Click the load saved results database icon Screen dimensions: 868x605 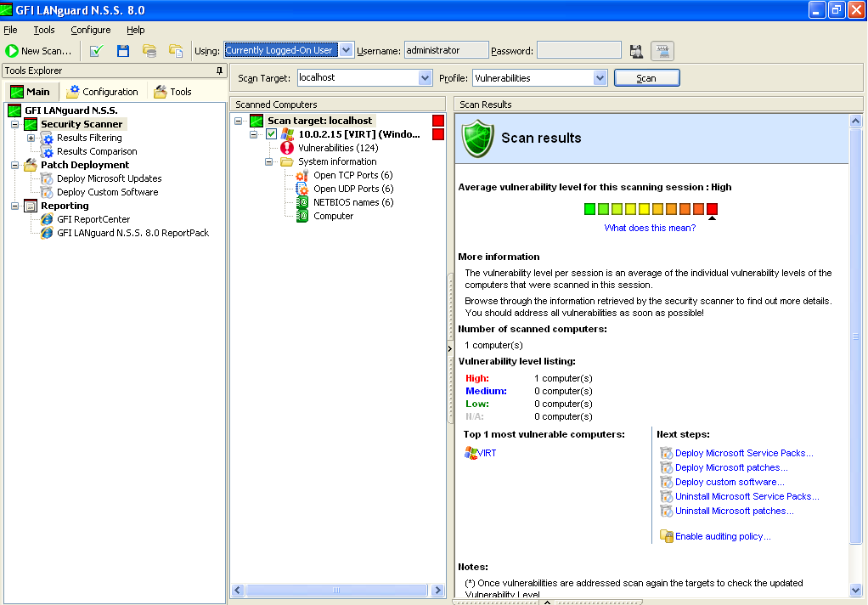click(149, 51)
